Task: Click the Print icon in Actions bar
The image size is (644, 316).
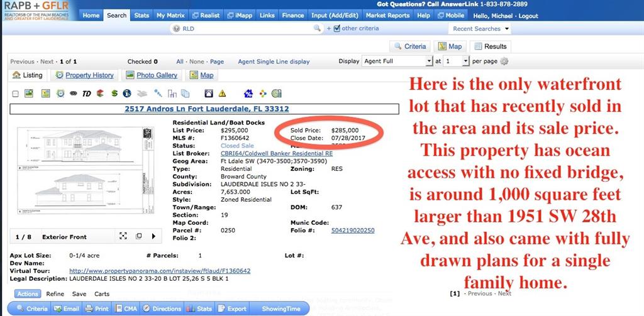Action: [x=97, y=308]
